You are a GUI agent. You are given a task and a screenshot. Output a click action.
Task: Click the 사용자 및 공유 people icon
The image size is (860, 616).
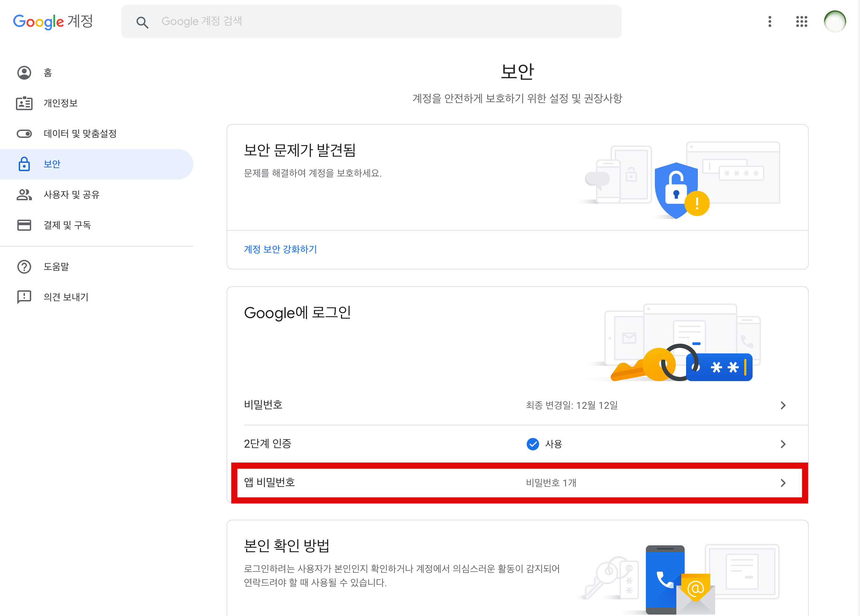pyautogui.click(x=24, y=195)
